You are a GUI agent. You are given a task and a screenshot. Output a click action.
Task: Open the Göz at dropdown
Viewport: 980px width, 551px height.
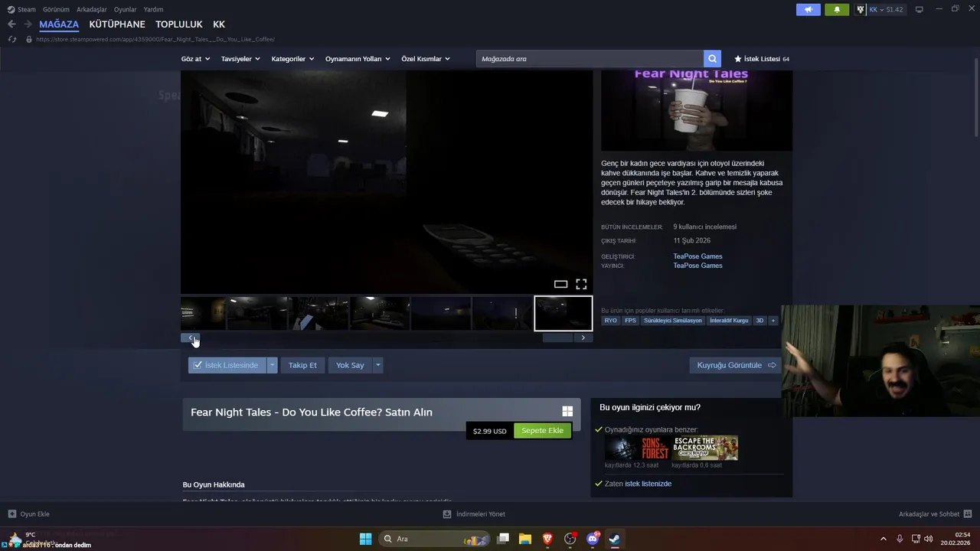pyautogui.click(x=195, y=59)
